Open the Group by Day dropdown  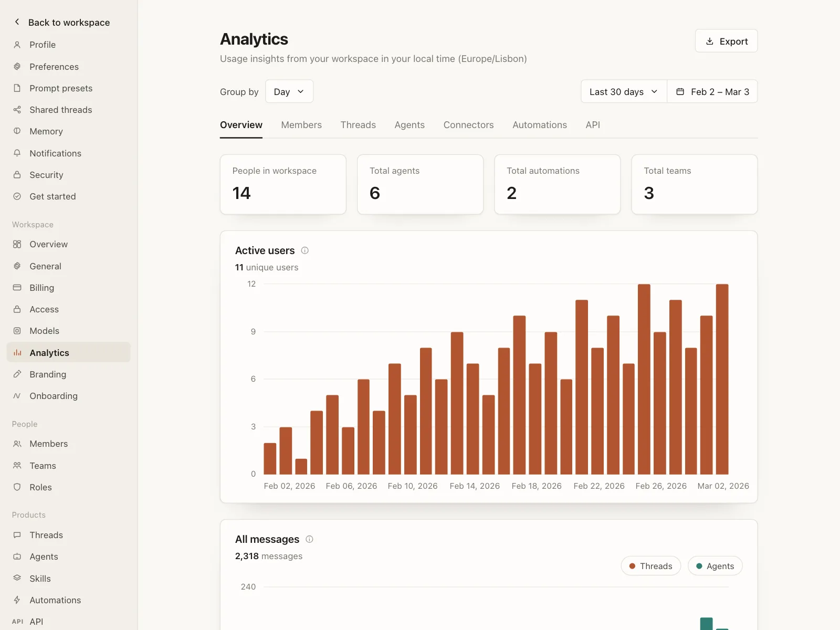[x=289, y=91]
